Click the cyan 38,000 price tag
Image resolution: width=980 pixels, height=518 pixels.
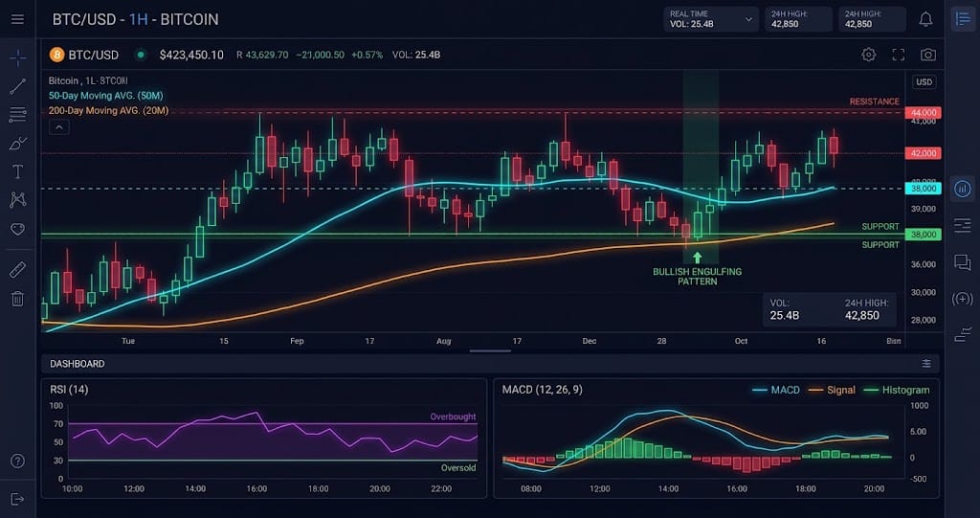(924, 189)
